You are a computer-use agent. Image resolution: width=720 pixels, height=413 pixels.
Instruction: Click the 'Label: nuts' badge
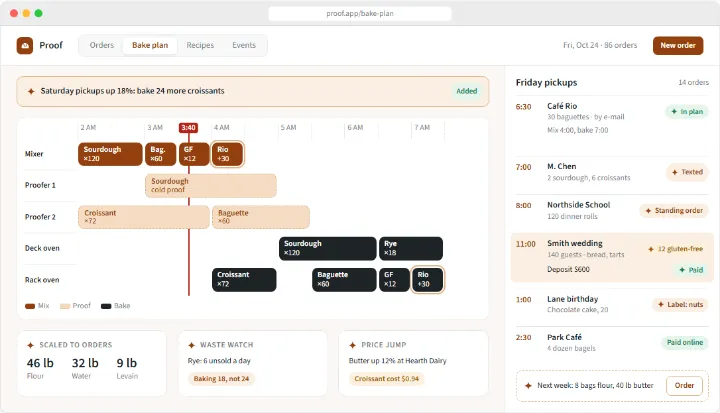[681, 305]
